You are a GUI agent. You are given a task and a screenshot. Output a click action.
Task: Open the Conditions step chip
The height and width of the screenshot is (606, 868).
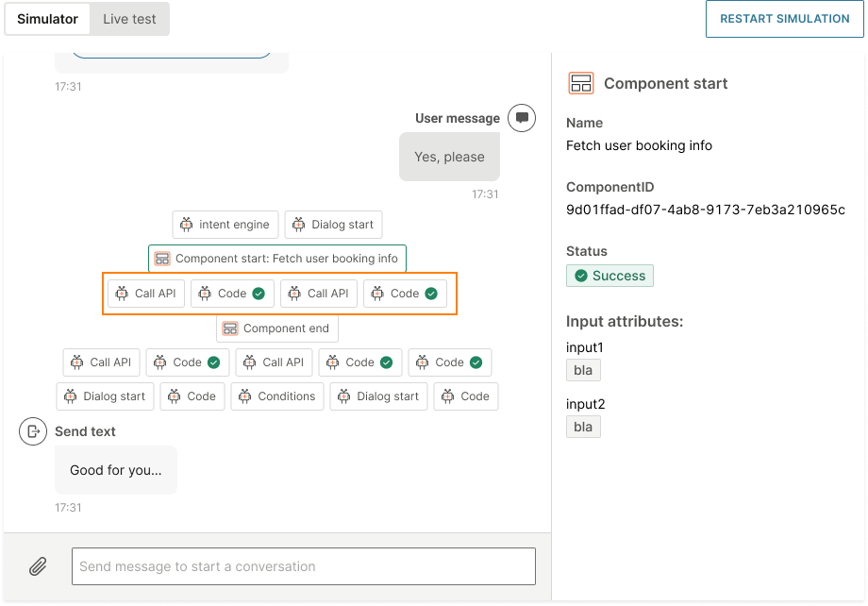pyautogui.click(x=277, y=396)
